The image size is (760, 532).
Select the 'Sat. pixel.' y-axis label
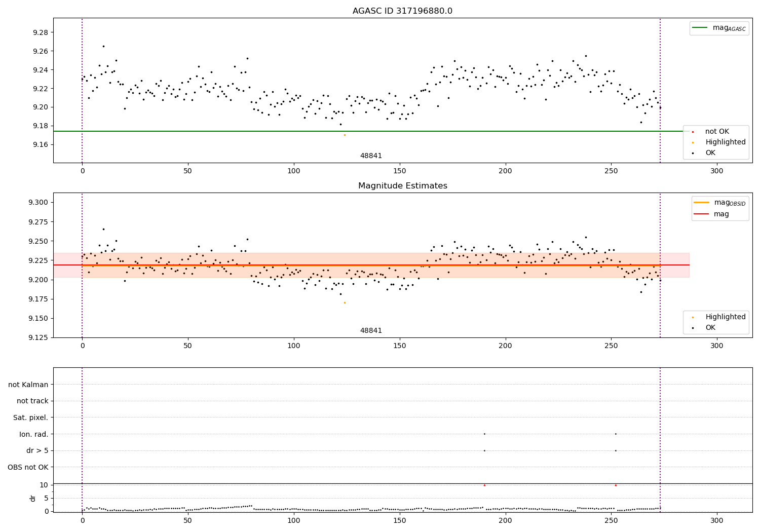click(31, 418)
